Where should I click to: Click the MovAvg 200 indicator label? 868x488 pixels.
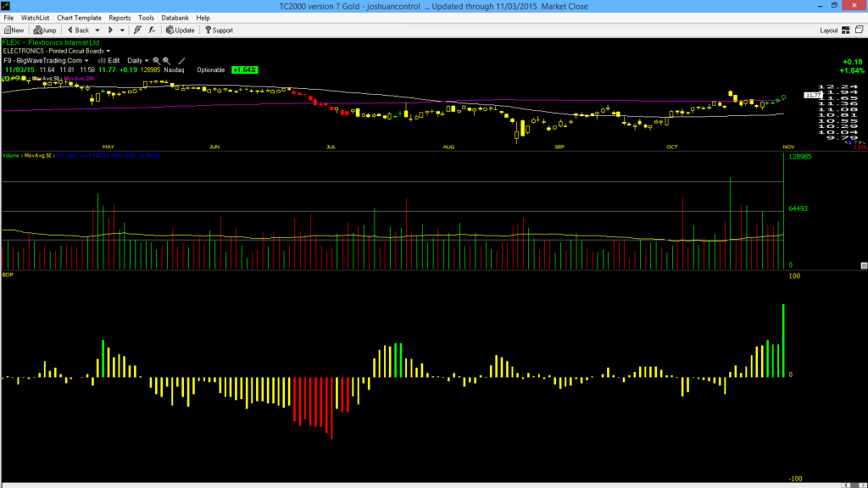tap(79, 79)
